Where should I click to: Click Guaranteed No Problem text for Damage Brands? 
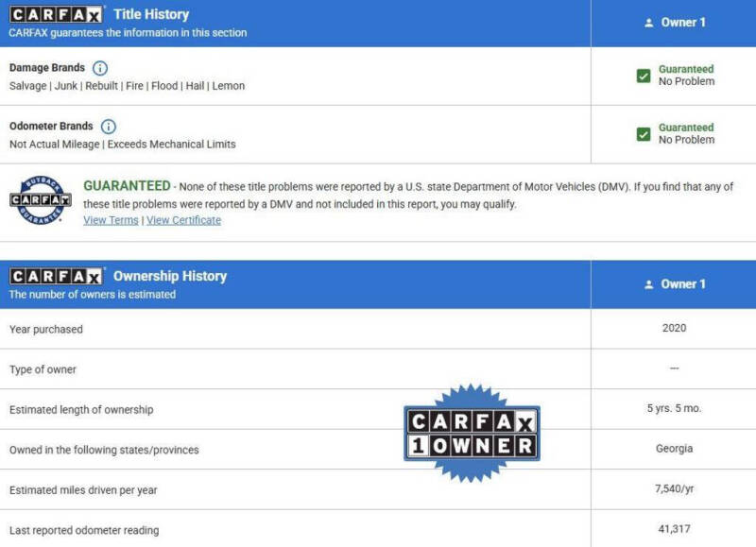[687, 76]
